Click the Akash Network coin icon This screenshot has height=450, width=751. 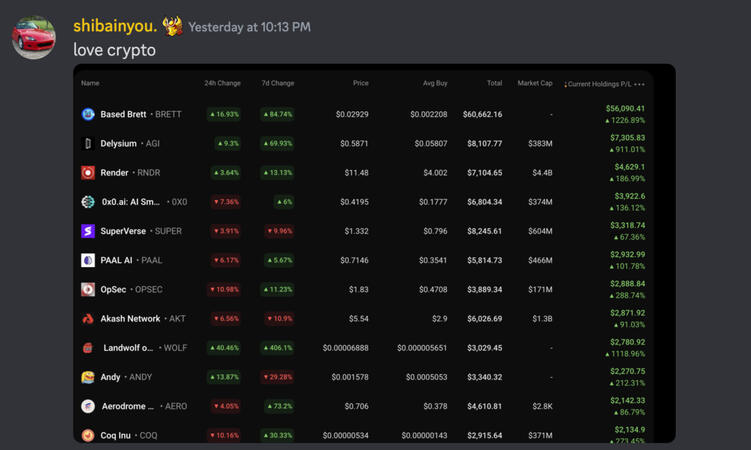[x=88, y=318]
